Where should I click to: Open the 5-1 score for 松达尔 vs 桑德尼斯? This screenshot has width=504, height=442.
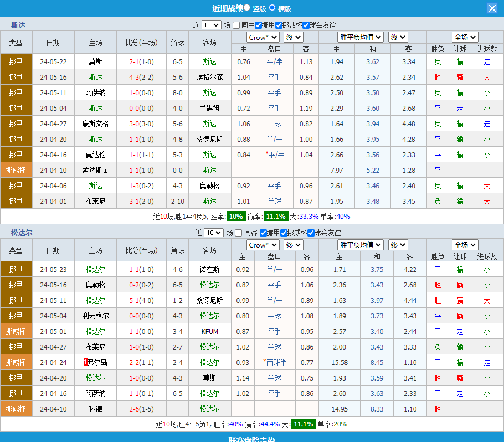133,300
